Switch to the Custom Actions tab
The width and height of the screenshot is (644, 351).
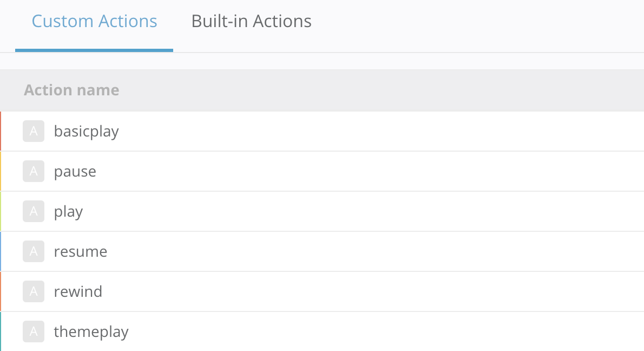[x=94, y=22]
